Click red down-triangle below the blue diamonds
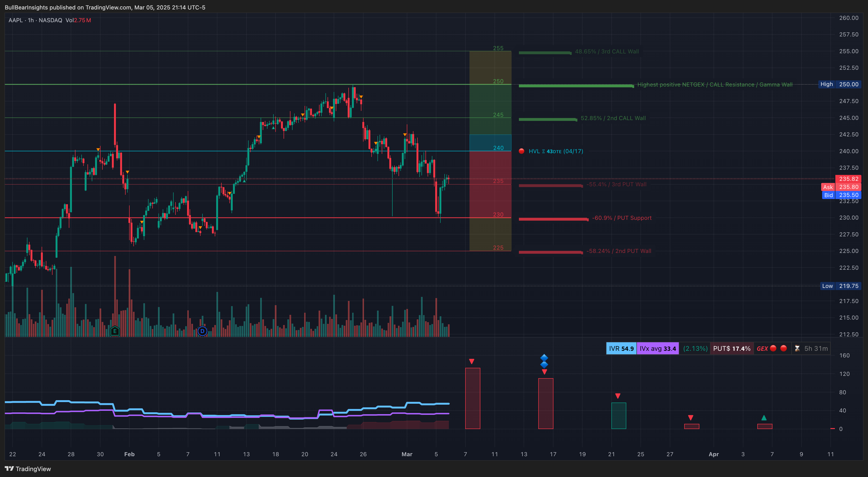This screenshot has height=477, width=868. pyautogui.click(x=544, y=372)
